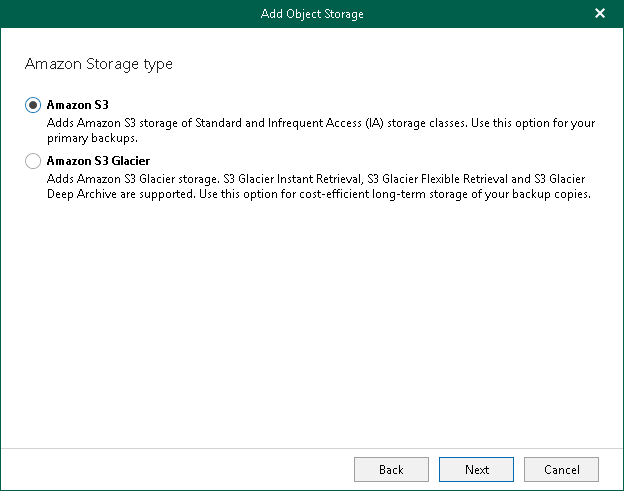Click the Standard and Infrequent Access description
624x491 pixels.
pos(289,123)
